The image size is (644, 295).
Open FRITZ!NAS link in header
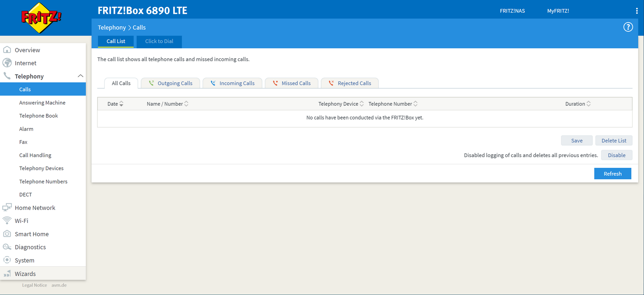[512, 11]
